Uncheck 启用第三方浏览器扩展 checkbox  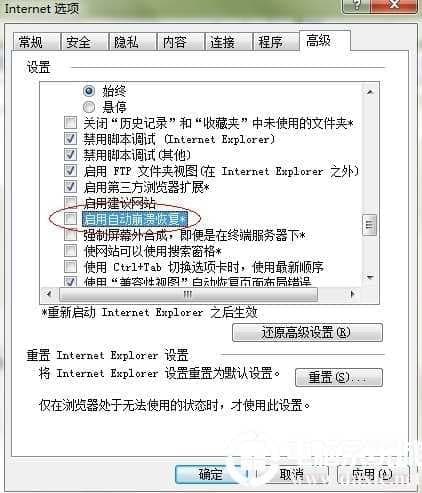click(x=70, y=187)
